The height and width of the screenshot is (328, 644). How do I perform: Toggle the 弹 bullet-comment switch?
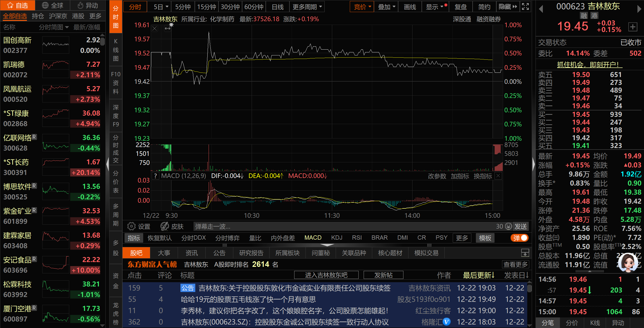[519, 238]
